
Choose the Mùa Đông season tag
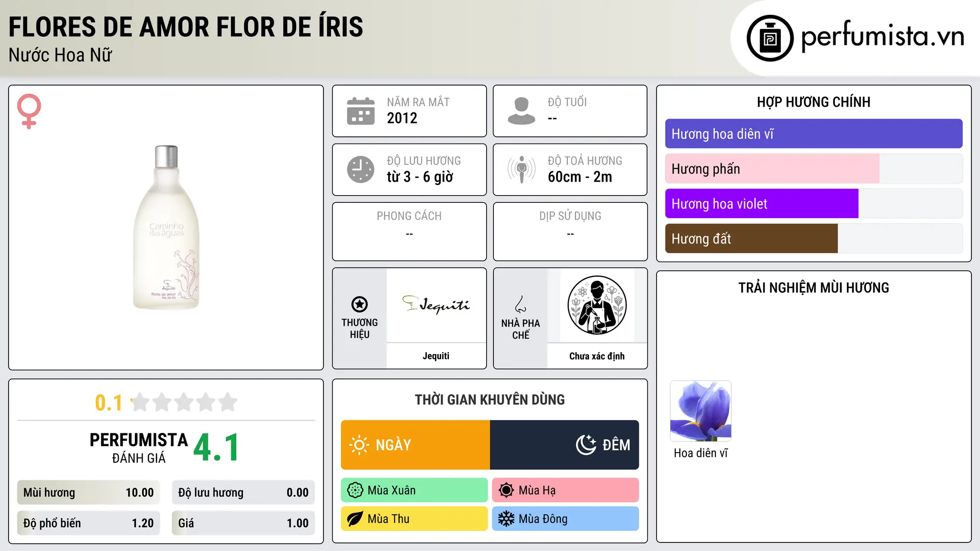point(566,519)
